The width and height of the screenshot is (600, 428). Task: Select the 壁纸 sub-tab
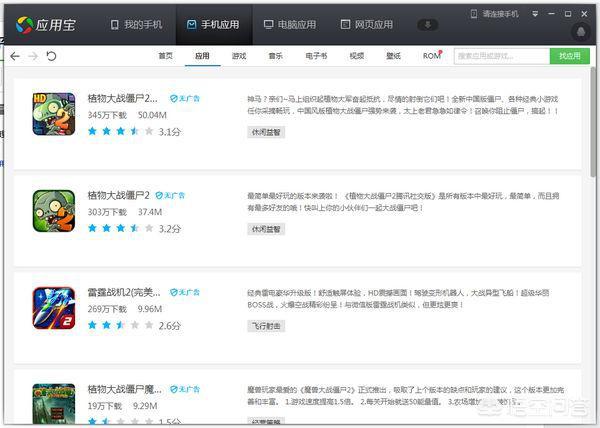click(393, 56)
